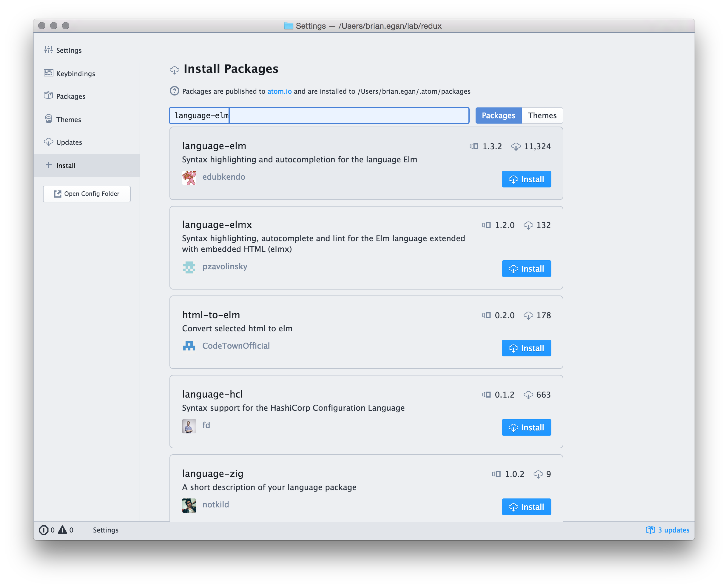
Task: Click the Packages box icon in sidebar
Action: (48, 96)
